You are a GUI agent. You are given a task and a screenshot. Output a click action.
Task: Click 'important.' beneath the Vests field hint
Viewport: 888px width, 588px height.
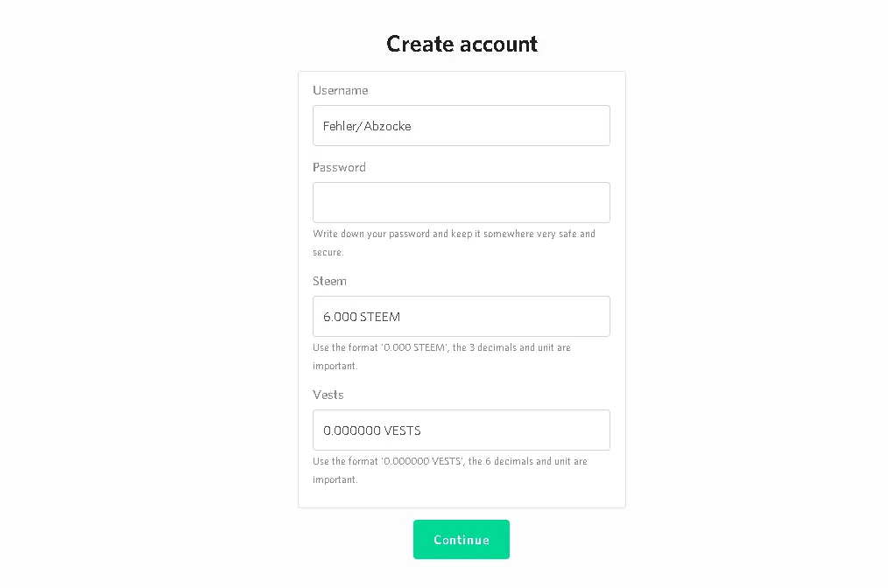tap(335, 479)
